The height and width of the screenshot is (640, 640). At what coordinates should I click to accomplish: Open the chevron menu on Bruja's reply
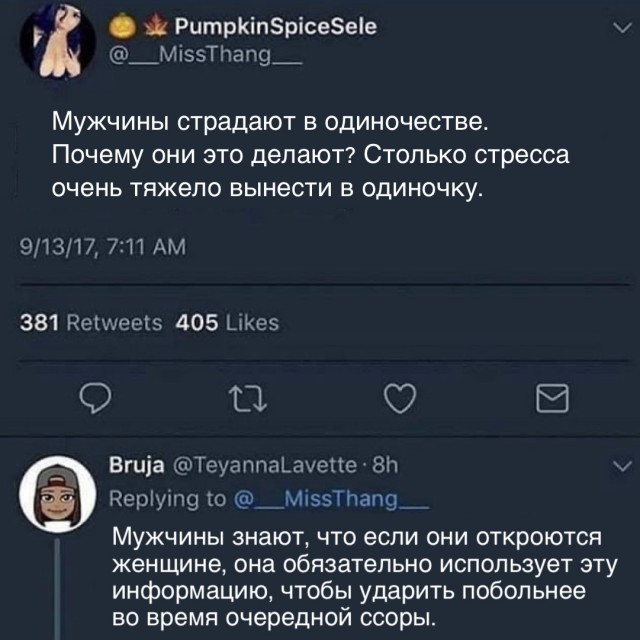pos(616,465)
